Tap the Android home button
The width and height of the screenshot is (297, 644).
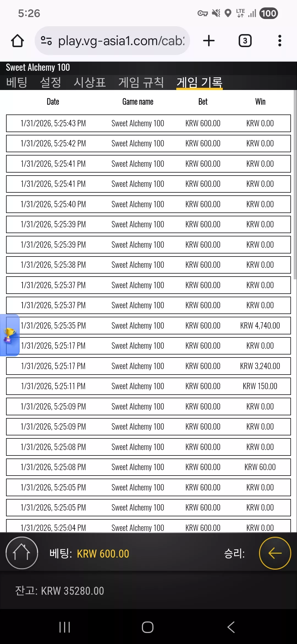[148, 627]
